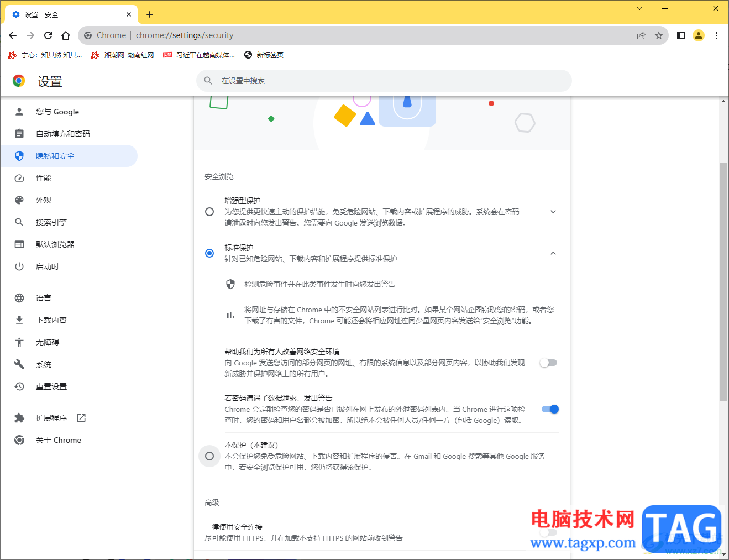The height and width of the screenshot is (560, 729).
Task: Click the 安全浏览 section heading
Action: coord(219,177)
